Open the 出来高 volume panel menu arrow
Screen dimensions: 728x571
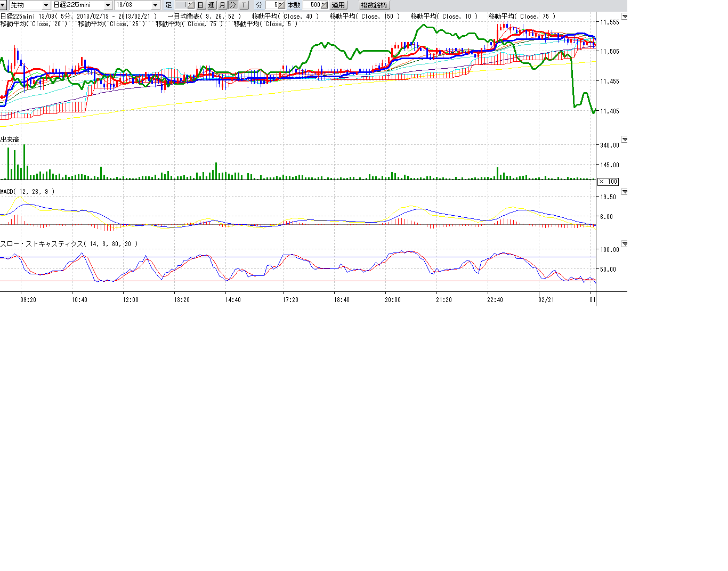[625, 140]
